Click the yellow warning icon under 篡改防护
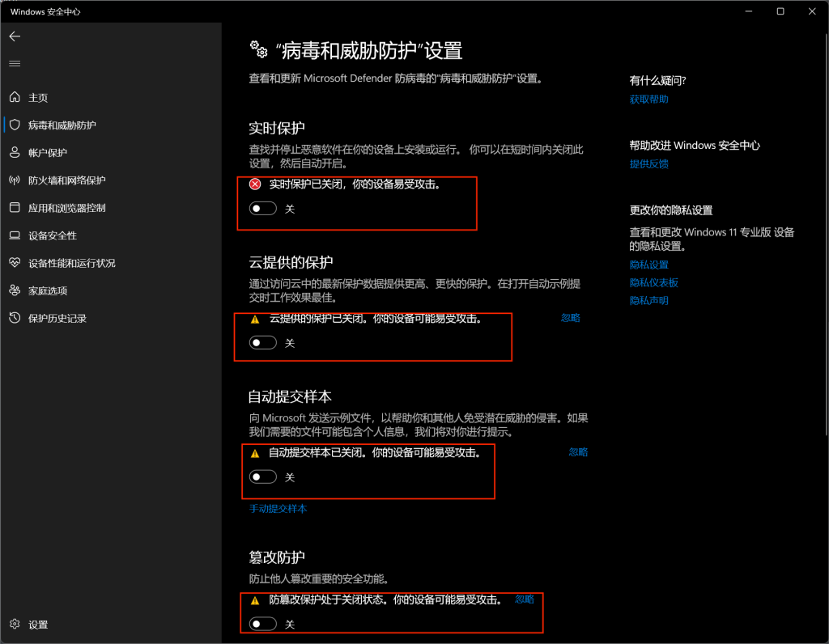 (255, 600)
